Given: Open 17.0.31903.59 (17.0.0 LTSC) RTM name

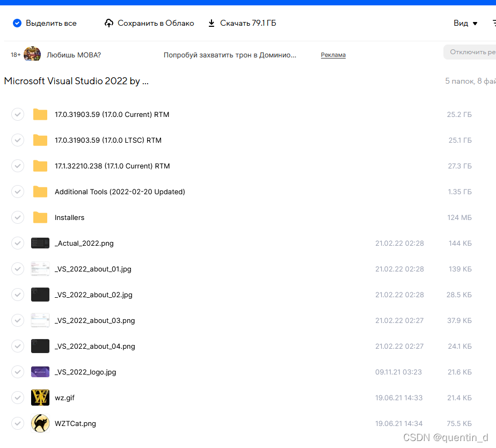Looking at the screenshot, I should point(108,140).
